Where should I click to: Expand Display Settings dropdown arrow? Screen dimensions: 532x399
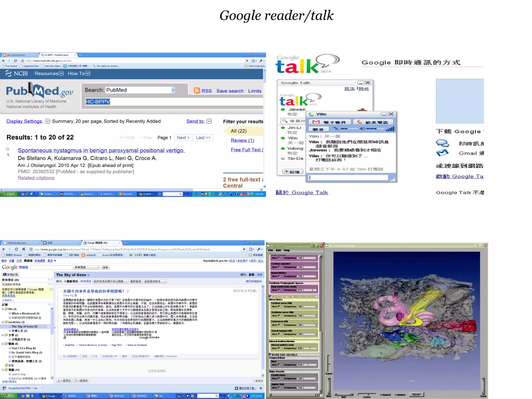(48, 121)
